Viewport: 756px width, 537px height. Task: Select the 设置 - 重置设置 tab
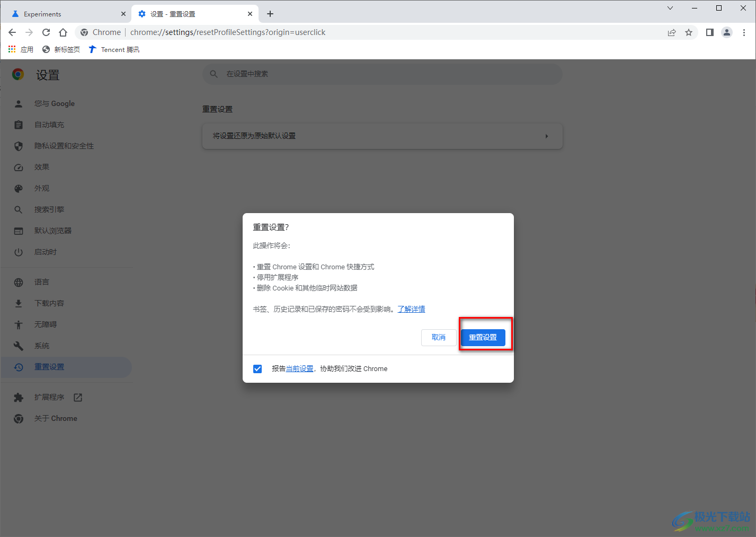195,14
